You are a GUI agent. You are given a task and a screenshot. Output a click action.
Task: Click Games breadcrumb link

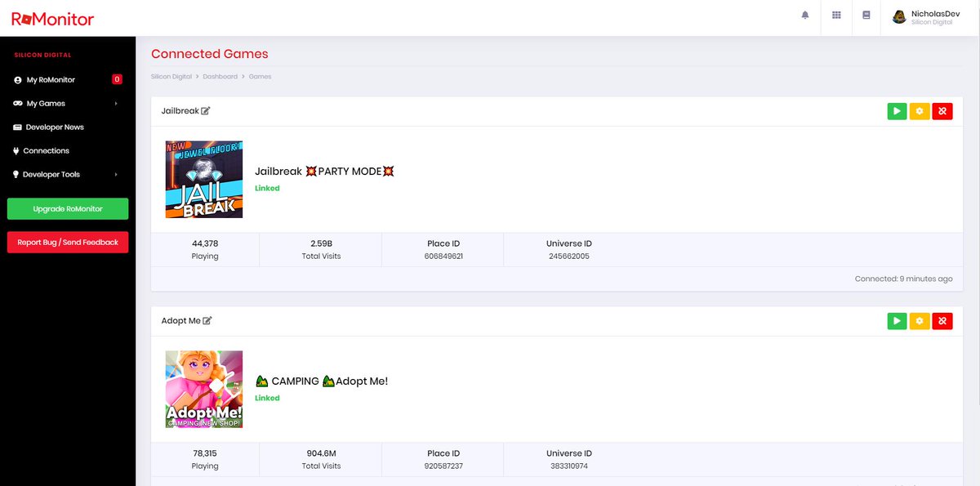click(x=260, y=76)
